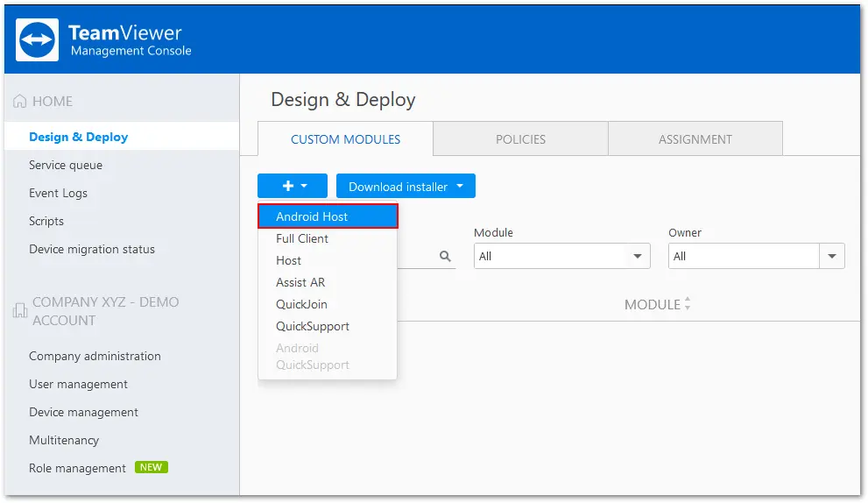The height and width of the screenshot is (503, 868).
Task: Click the company building icon
Action: (x=20, y=310)
